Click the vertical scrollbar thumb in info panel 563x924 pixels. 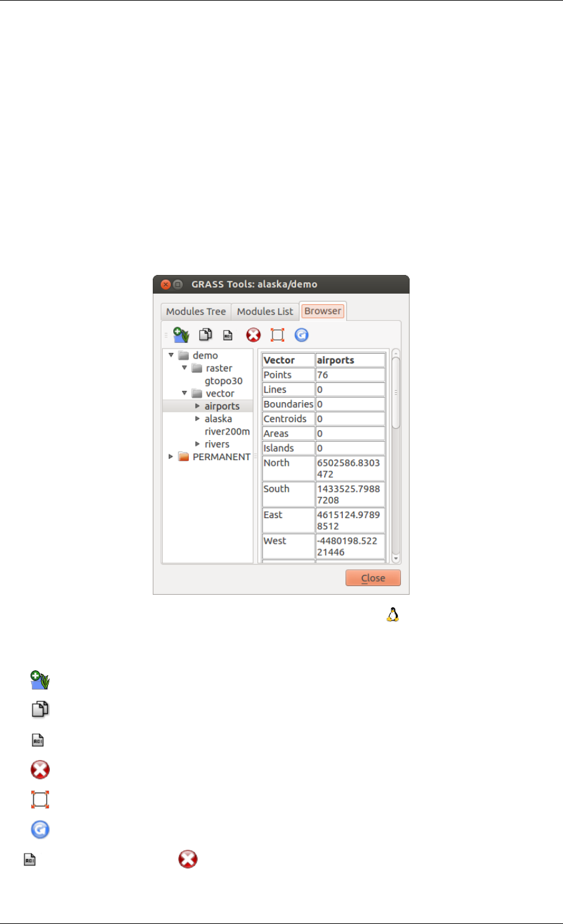(x=395, y=393)
